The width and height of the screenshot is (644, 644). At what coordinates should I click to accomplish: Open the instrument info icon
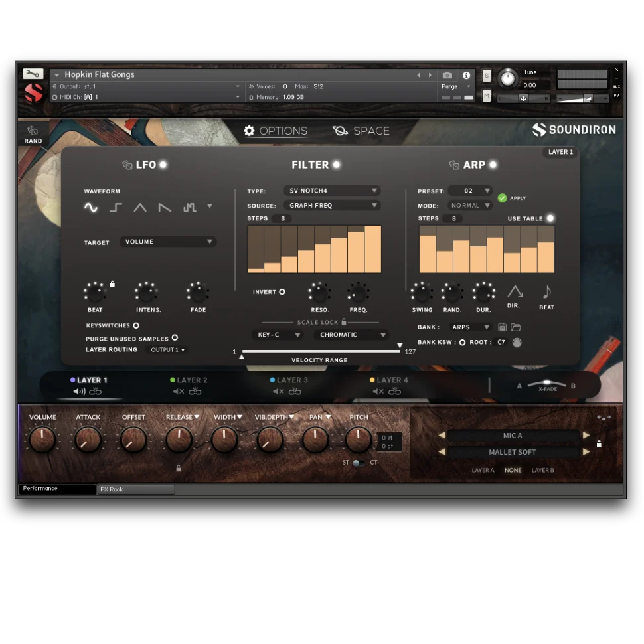click(466, 75)
